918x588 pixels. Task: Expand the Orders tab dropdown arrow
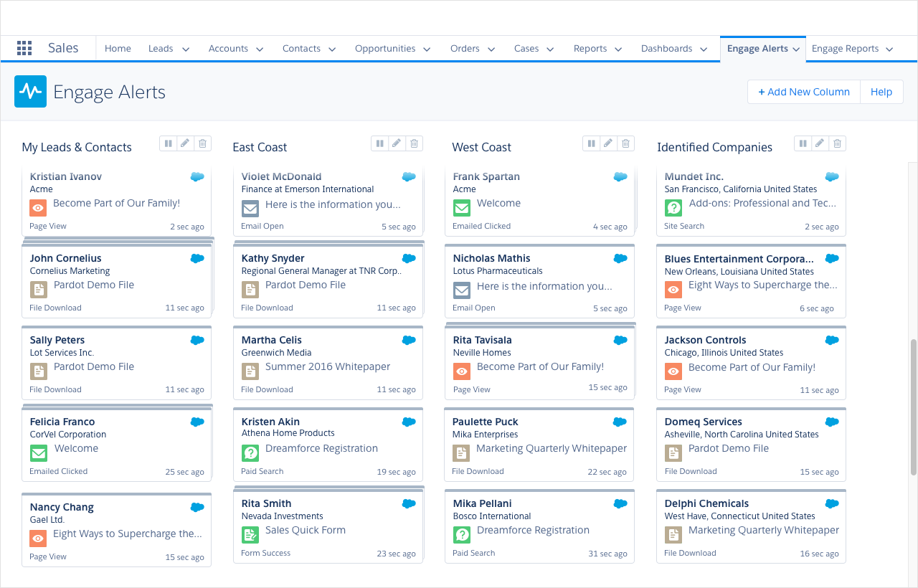coord(491,49)
